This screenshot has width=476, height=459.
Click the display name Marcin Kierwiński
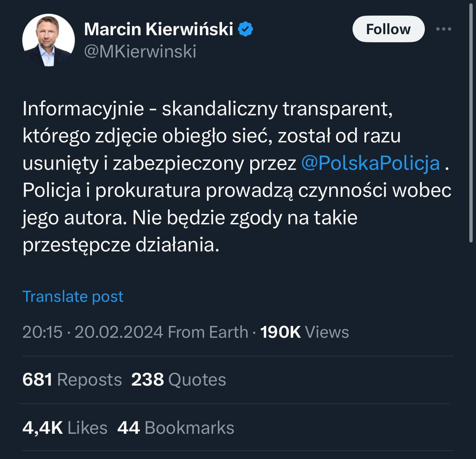[x=159, y=29]
